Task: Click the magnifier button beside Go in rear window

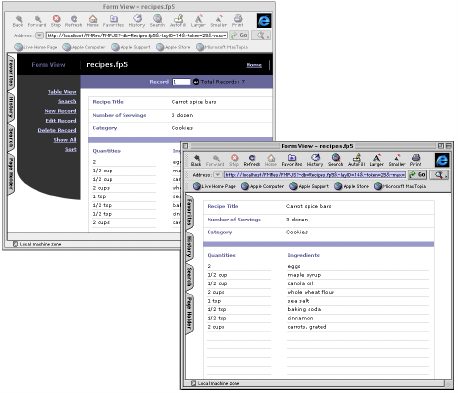Action: [261, 35]
